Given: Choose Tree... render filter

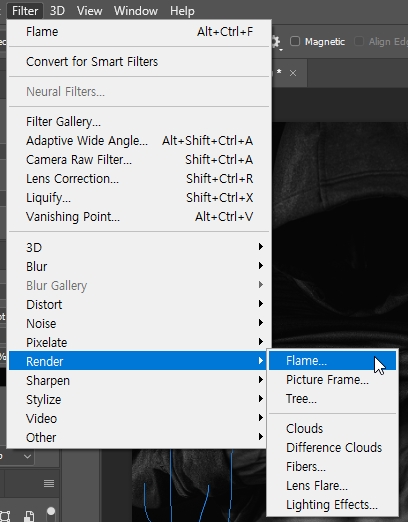Looking at the screenshot, I should pos(332,399).
